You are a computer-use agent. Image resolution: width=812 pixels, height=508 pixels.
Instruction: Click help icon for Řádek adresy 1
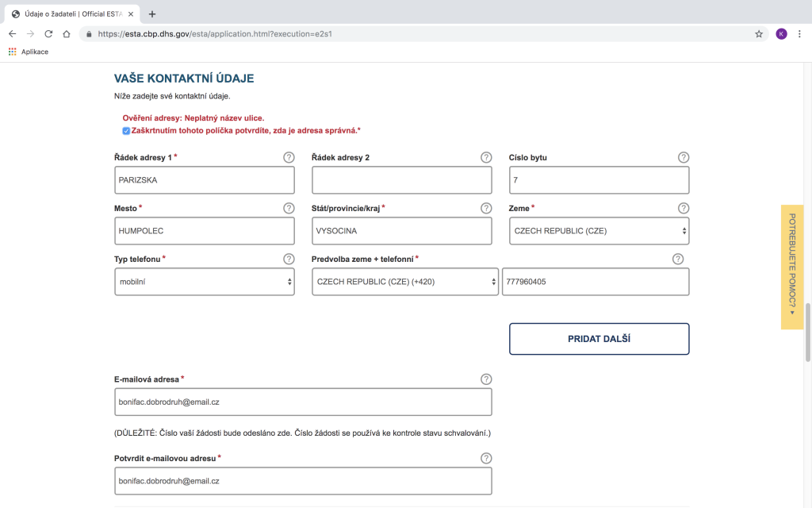[x=289, y=157]
